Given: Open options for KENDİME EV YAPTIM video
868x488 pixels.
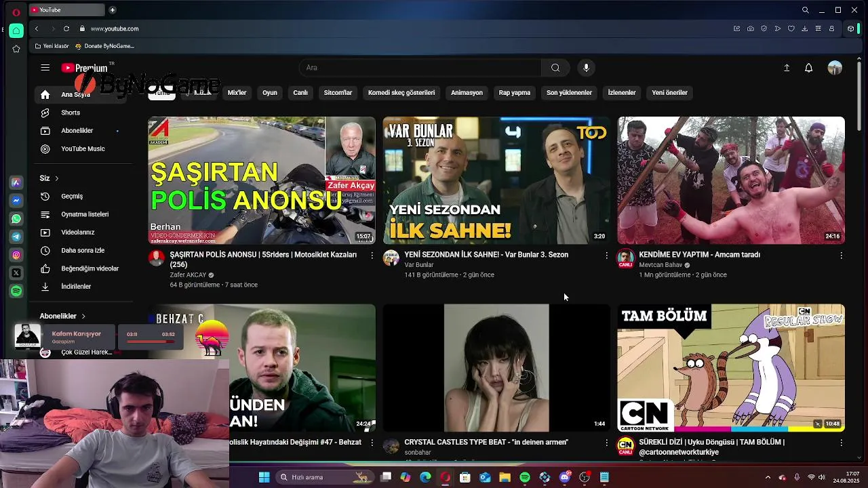Looking at the screenshot, I should [841, 255].
